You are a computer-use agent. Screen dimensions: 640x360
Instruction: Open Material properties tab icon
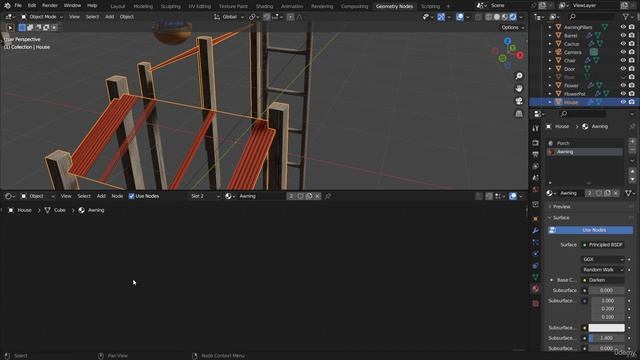[536, 289]
